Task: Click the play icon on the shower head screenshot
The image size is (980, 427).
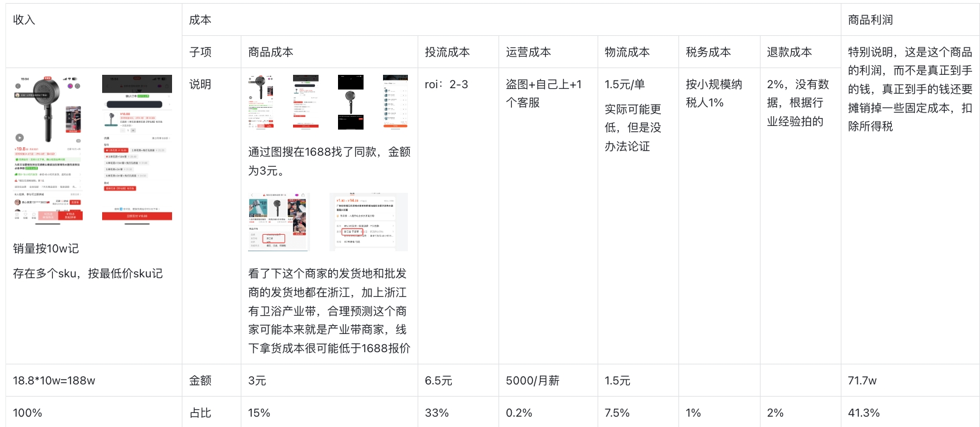Action: point(19,137)
